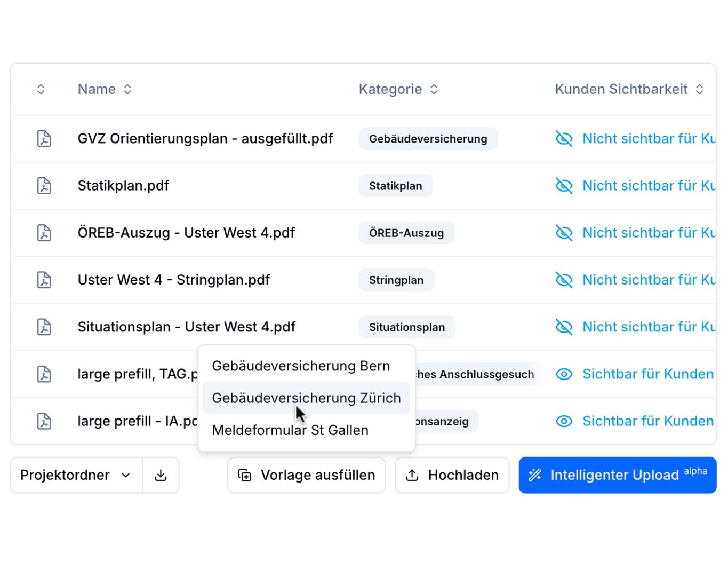This screenshot has width=728, height=561.
Task: Click PDF icon beside ÖREB-Auszug file
Action: point(44,233)
